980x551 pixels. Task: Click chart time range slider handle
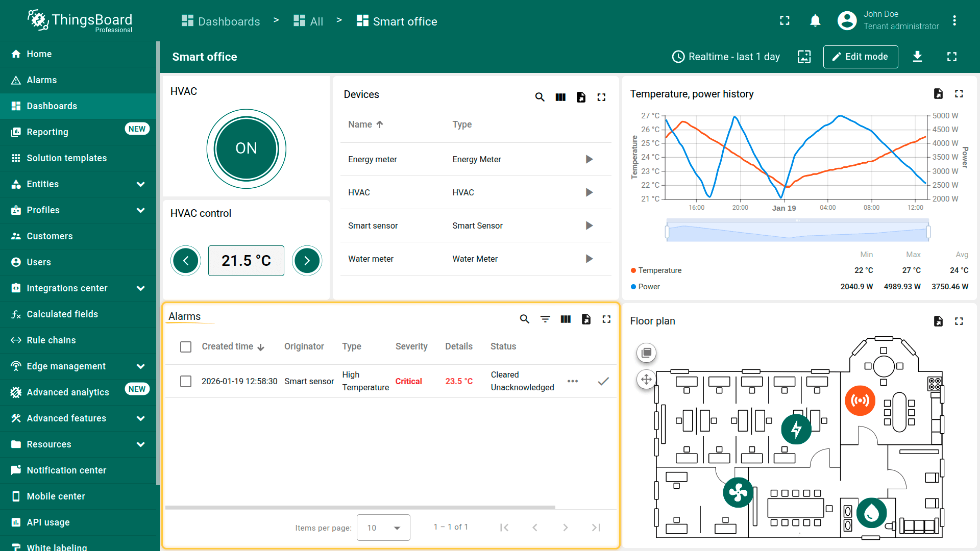[667, 232]
